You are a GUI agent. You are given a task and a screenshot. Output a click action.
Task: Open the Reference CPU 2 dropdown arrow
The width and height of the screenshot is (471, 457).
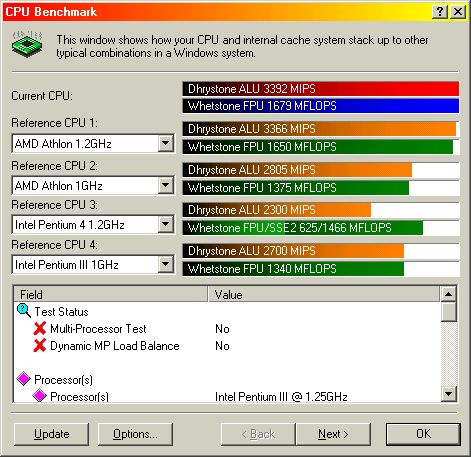[x=166, y=185]
